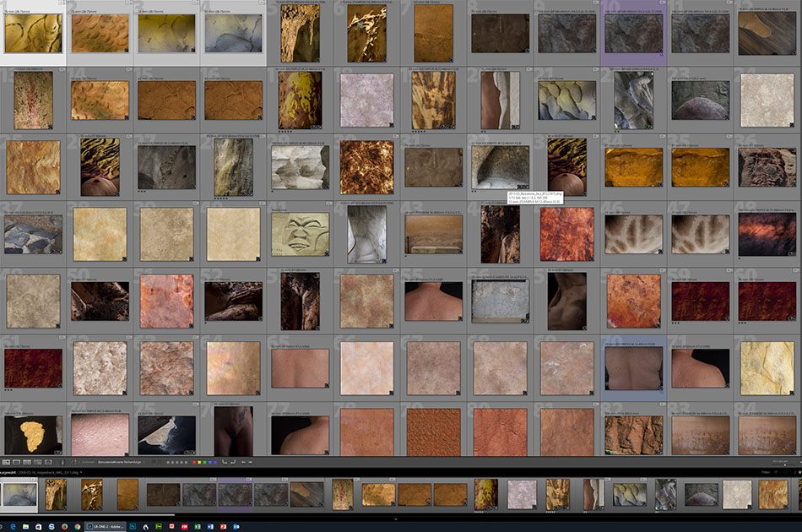
Task: Open Survey view from the toolbar
Action: (x=39, y=462)
